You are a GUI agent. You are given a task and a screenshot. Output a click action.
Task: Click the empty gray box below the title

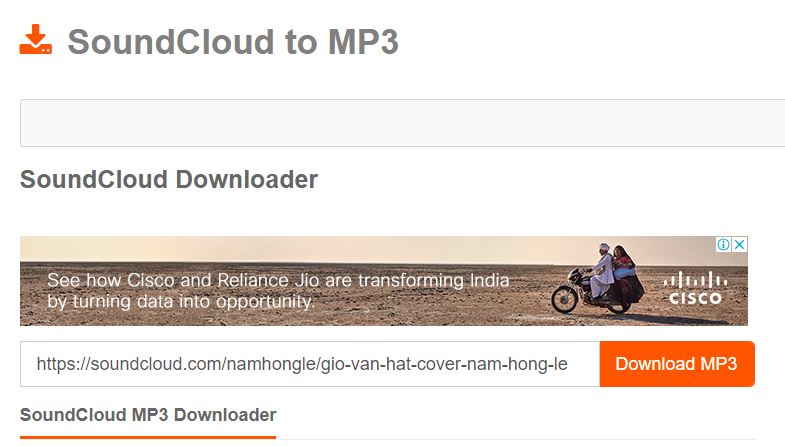coord(403,123)
